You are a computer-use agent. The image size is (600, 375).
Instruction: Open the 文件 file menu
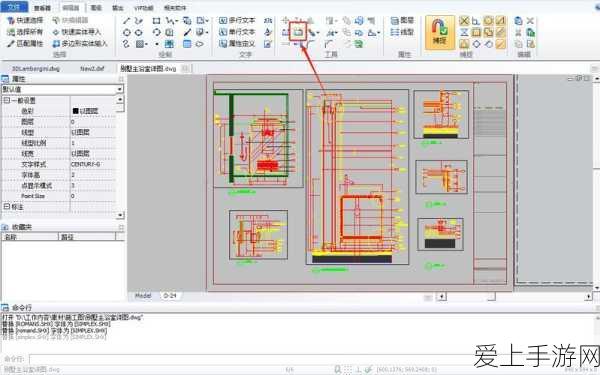pos(14,7)
